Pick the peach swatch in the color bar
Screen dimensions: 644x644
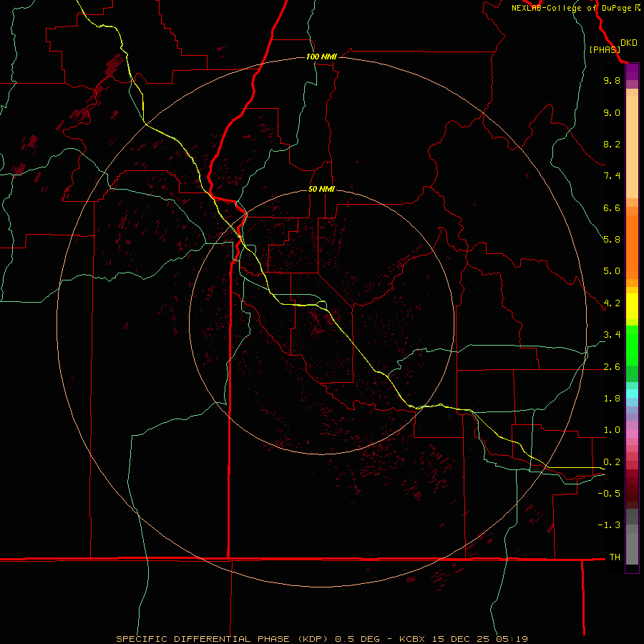click(632, 147)
